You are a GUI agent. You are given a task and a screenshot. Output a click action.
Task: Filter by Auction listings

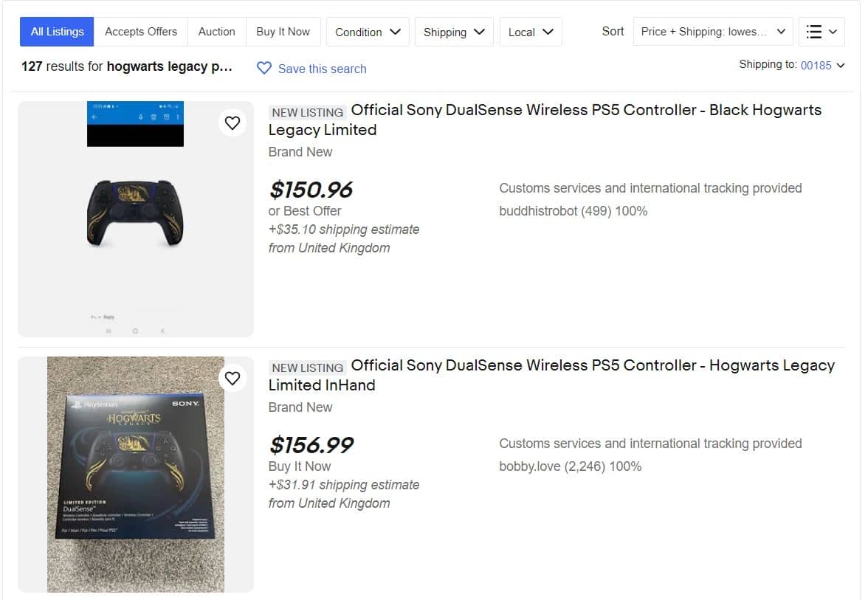(216, 32)
